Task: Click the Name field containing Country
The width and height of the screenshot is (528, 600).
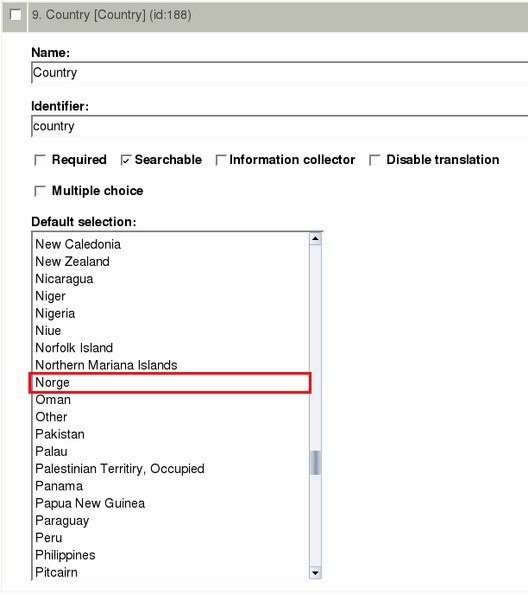Action: point(280,73)
